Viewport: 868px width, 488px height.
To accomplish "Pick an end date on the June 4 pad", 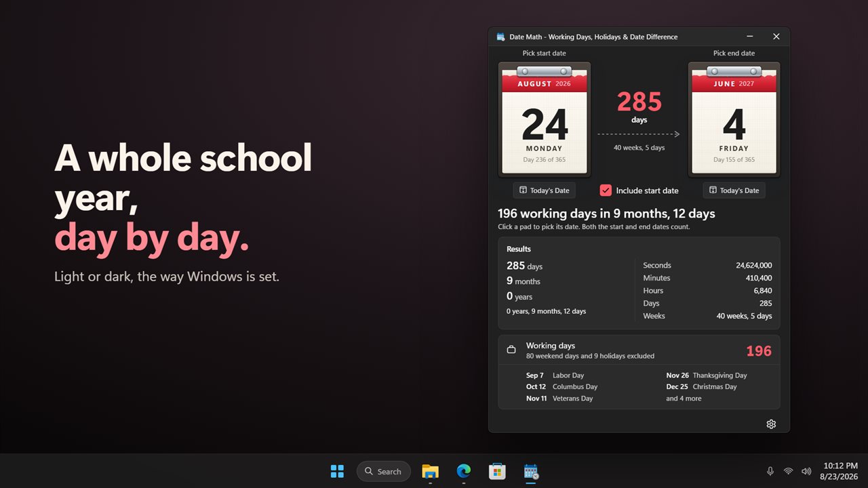I will click(x=734, y=119).
